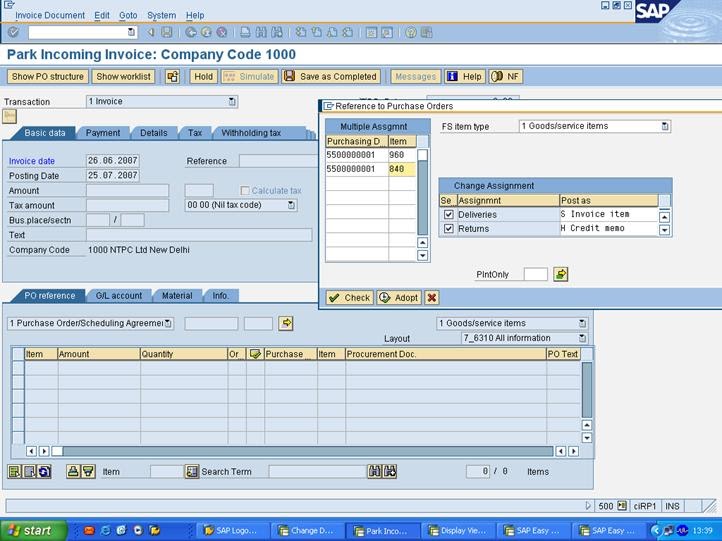Click the Sort ascending icon below item table
Image resolution: width=722 pixels, height=541 pixels.
click(73, 471)
